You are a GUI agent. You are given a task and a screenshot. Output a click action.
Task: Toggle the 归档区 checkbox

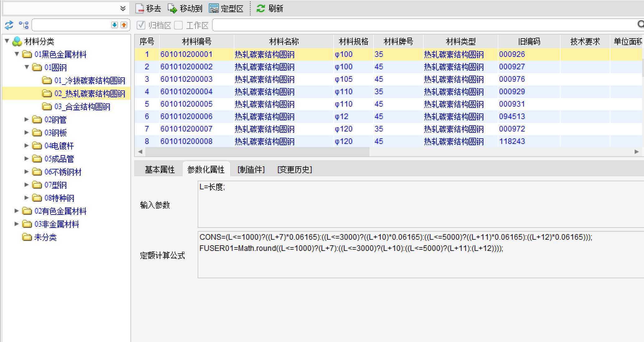(141, 25)
